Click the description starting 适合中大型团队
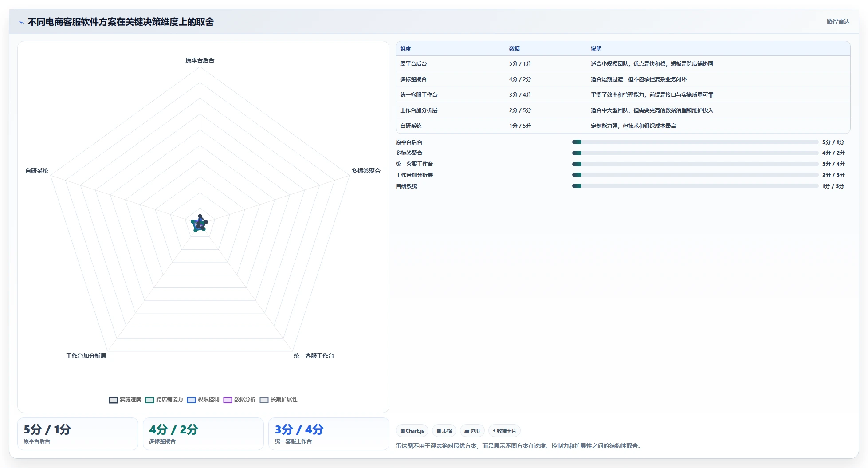Image resolution: width=868 pixels, height=468 pixels. click(652, 110)
